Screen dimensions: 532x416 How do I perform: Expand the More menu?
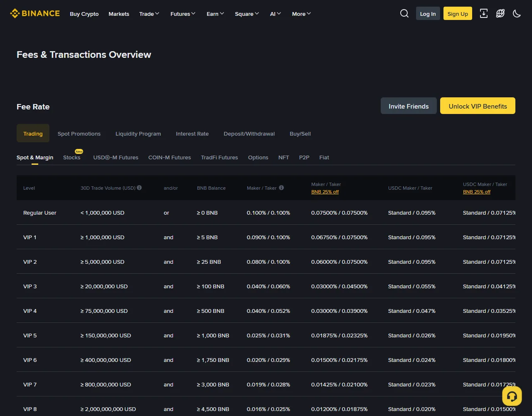(301, 14)
